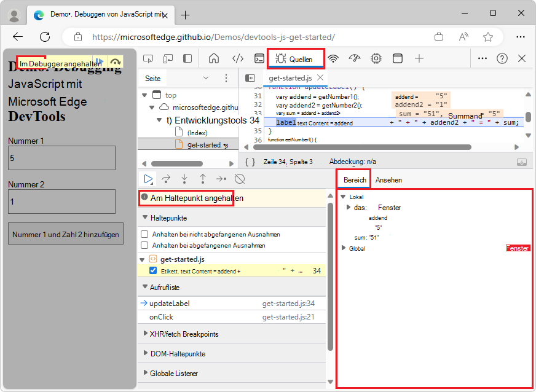Open a new browser tab
The height and width of the screenshot is (392, 536).
(185, 15)
